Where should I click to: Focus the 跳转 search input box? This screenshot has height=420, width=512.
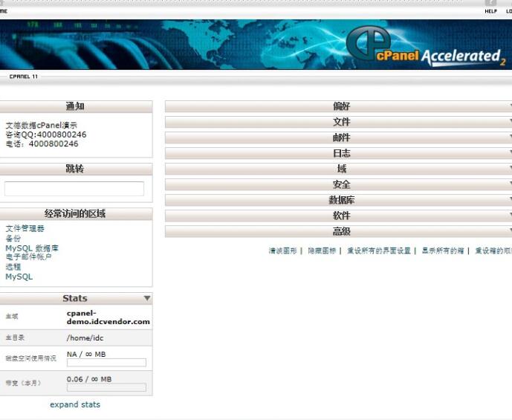pos(74,189)
